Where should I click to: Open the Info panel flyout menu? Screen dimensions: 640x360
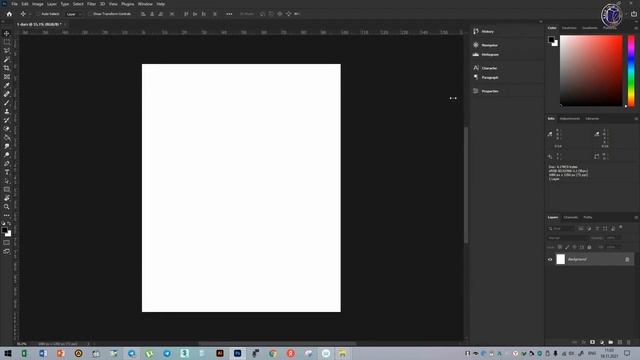point(636,119)
